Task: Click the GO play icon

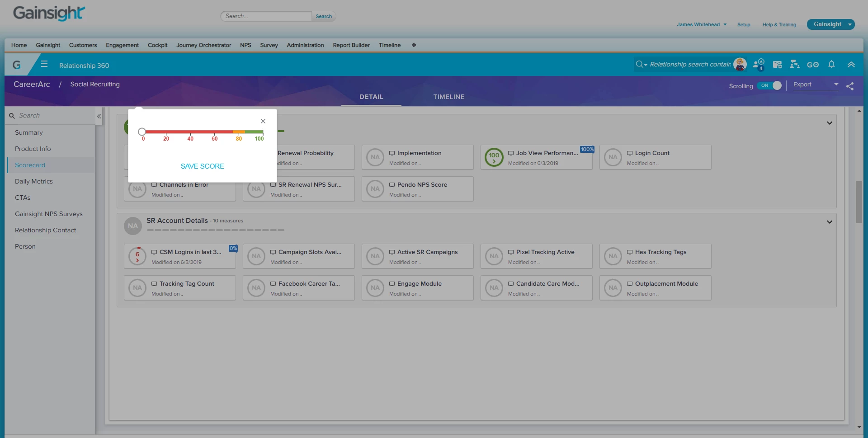Action: tap(813, 65)
